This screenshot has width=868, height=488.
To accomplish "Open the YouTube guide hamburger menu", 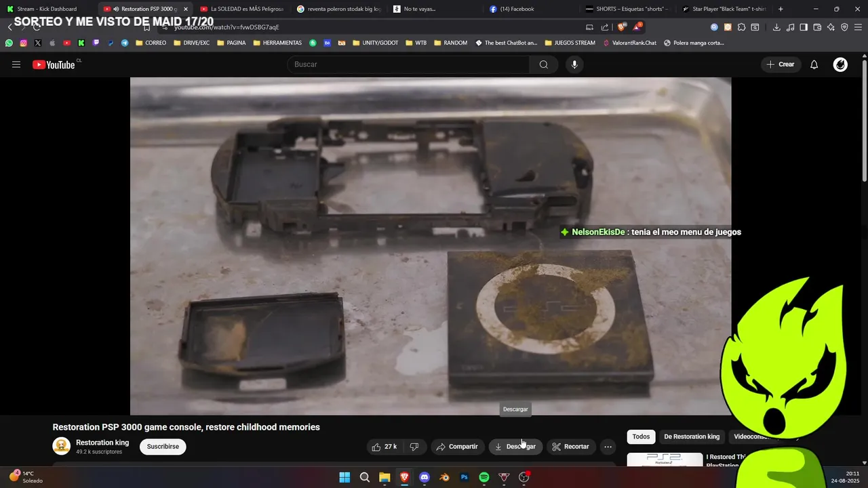I will (x=16, y=64).
